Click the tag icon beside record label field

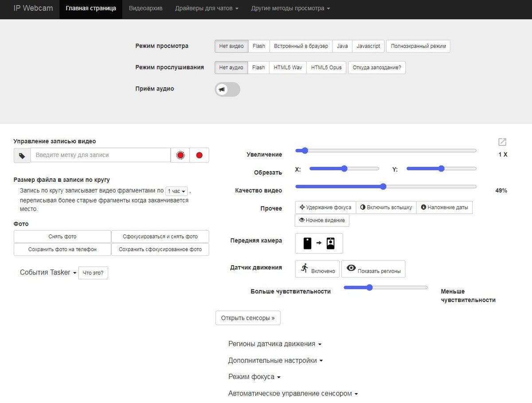coord(22,155)
